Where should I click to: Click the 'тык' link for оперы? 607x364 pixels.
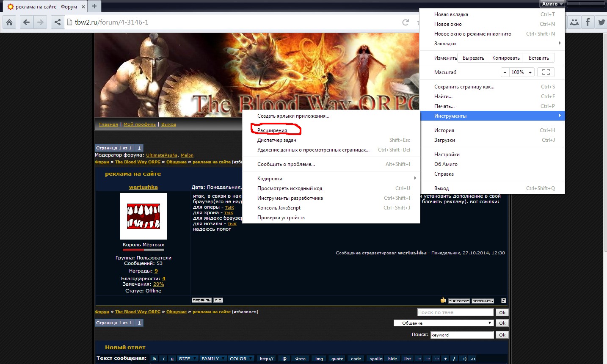point(229,207)
